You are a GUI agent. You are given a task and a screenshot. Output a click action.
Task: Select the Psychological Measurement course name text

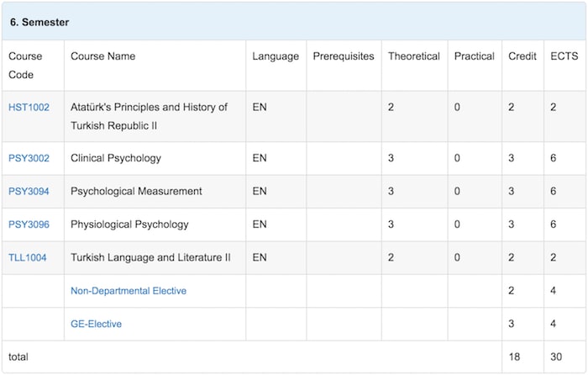coord(136,191)
